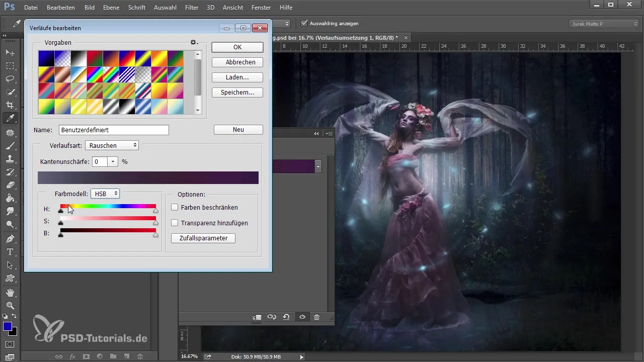Open the Datei menu
This screenshot has width=644, height=362.
click(31, 8)
